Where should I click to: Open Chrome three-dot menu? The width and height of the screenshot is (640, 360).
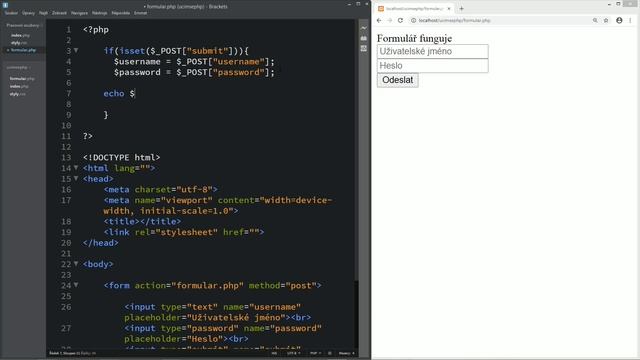630,20
